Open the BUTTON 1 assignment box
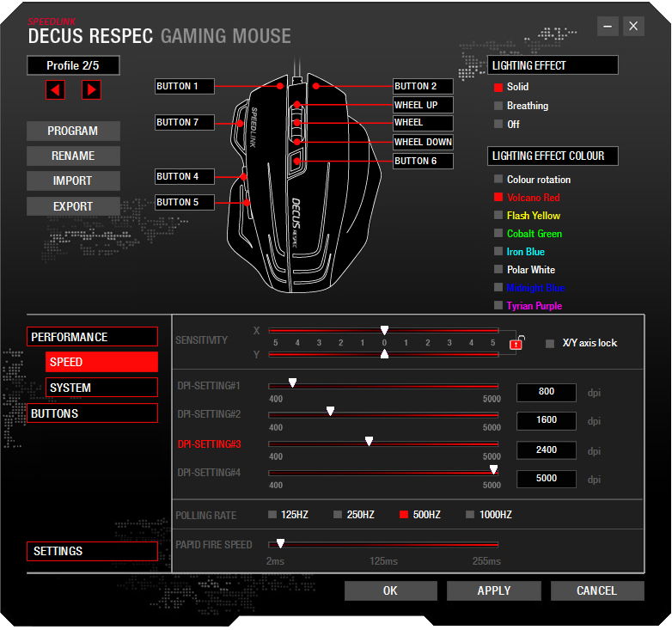 184,86
